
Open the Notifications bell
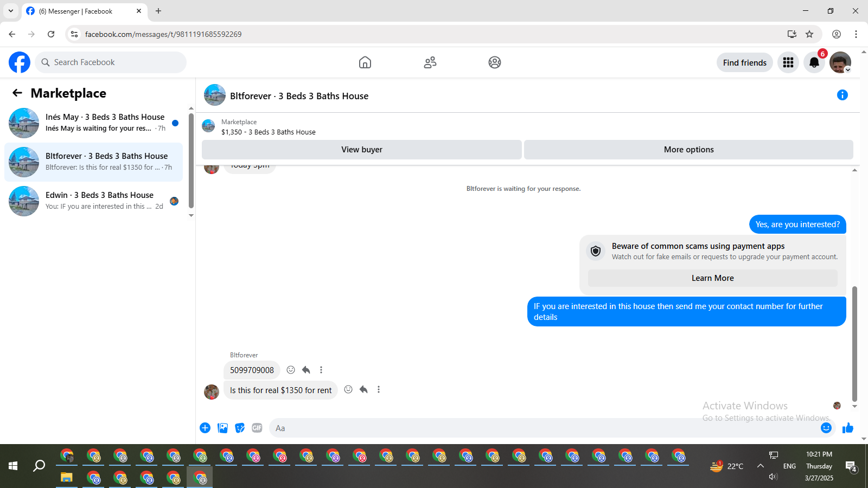point(814,62)
